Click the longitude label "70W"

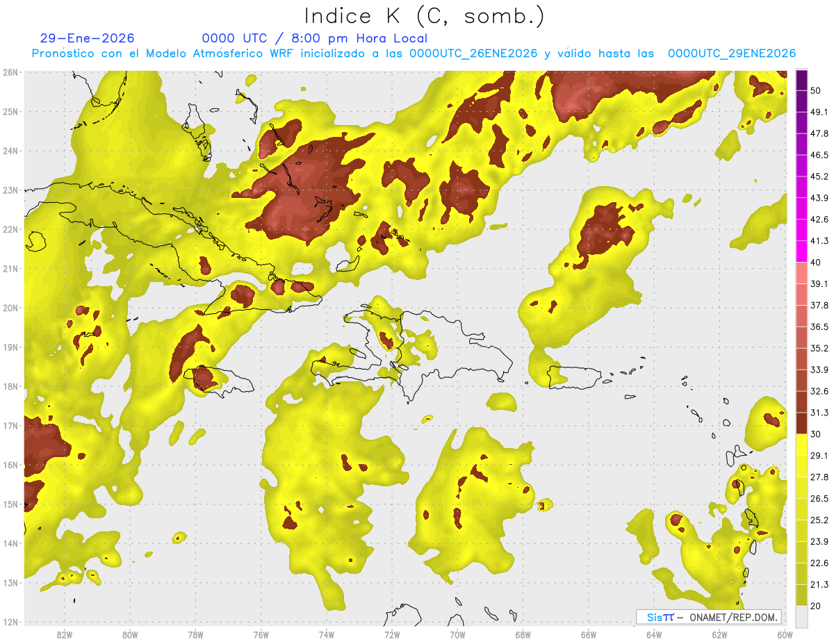[457, 635]
